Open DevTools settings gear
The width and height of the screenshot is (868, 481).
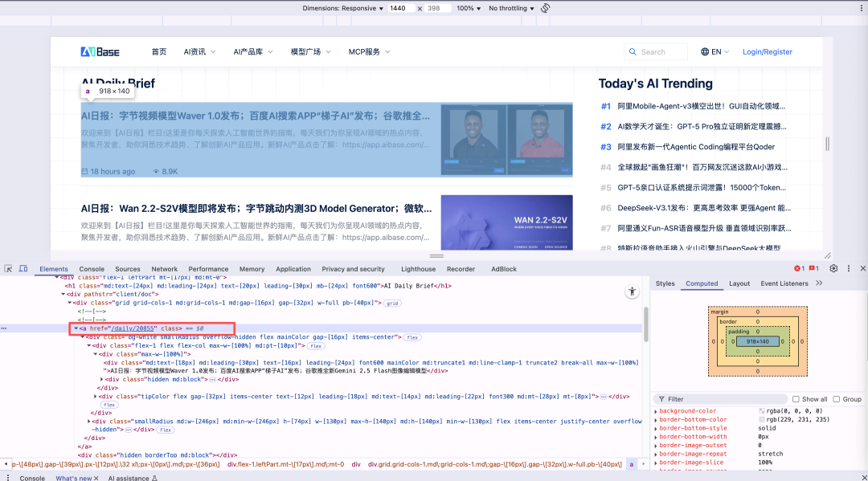click(833, 268)
